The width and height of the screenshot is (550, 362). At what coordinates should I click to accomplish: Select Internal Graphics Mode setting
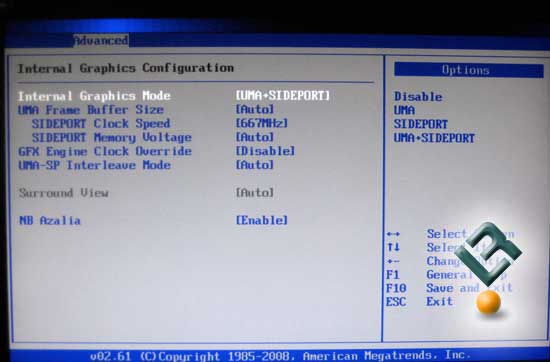[x=94, y=96]
